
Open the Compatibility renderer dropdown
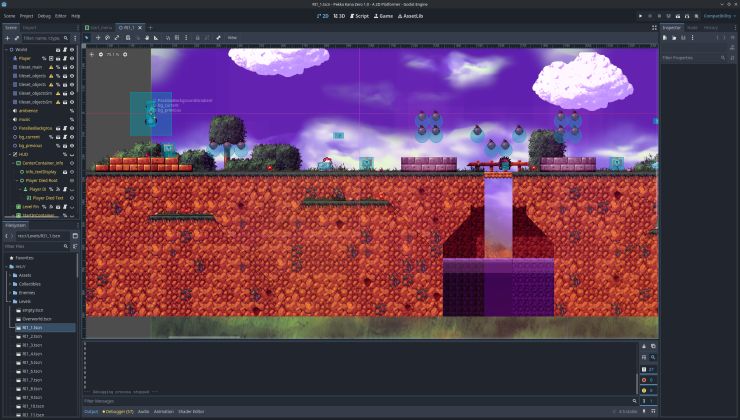(719, 16)
